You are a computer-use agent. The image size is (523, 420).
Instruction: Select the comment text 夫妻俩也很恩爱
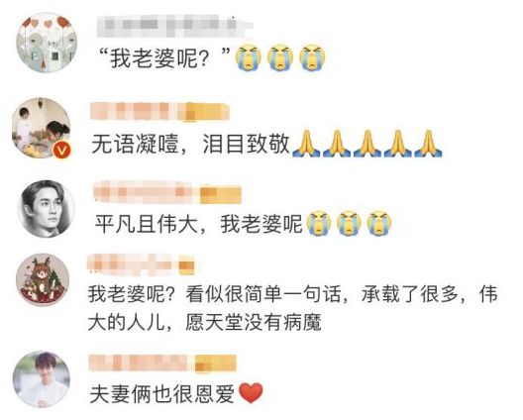pyautogui.click(x=162, y=393)
